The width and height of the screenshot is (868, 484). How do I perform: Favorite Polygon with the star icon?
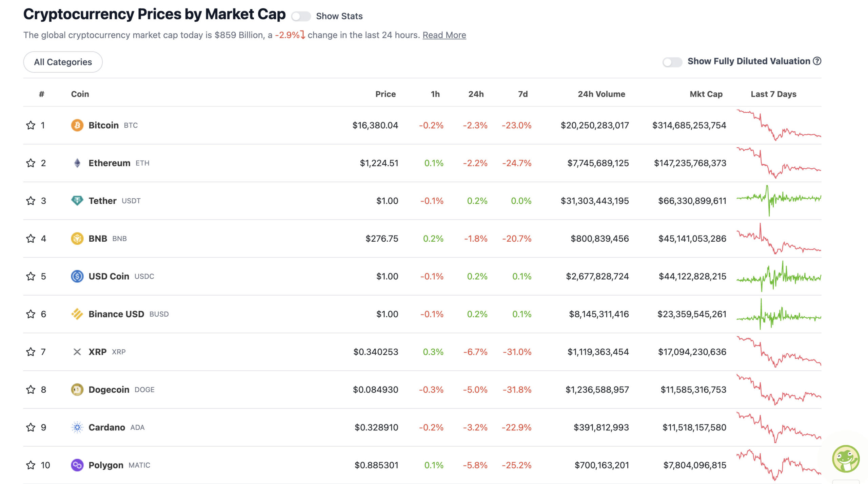tap(31, 465)
